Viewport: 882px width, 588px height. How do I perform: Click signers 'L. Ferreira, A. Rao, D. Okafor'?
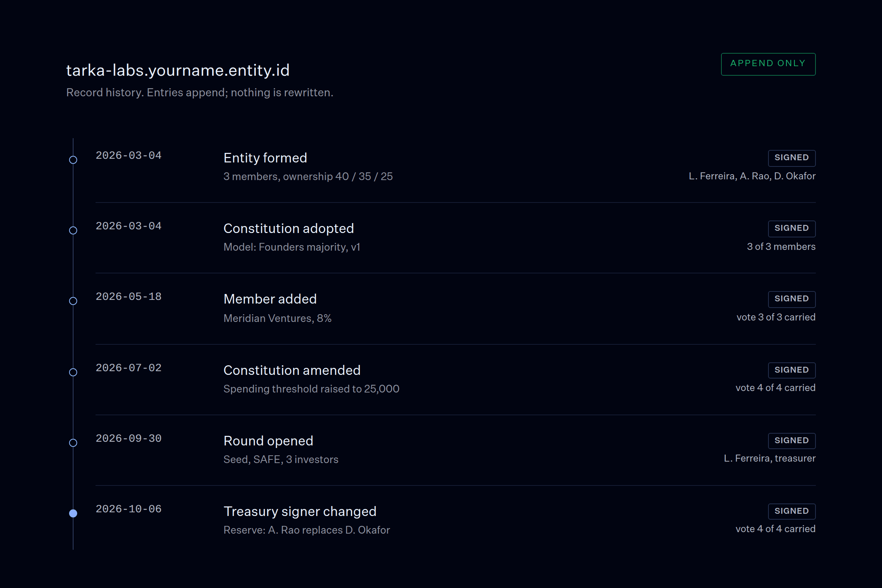(x=752, y=176)
